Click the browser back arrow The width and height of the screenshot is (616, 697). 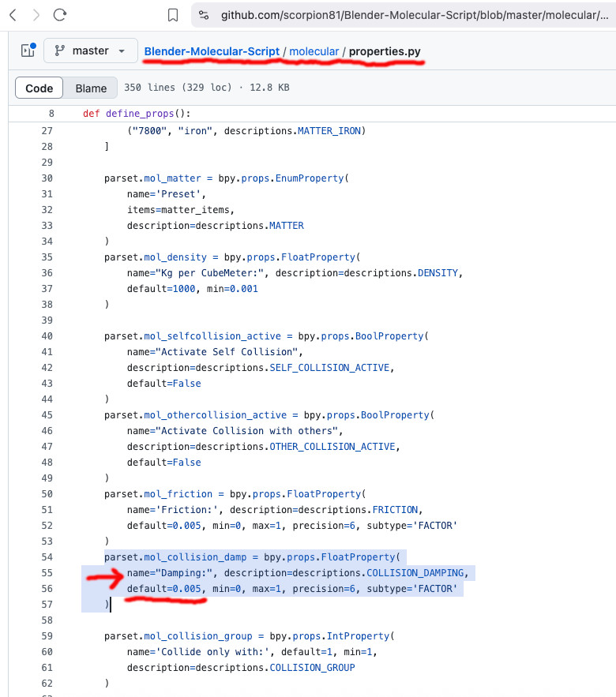tap(13, 15)
